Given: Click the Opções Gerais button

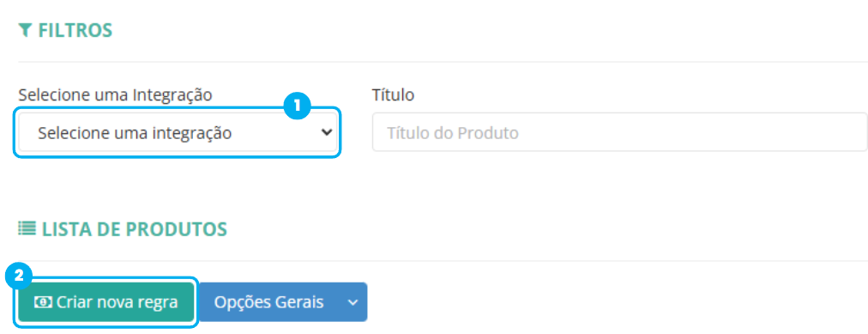Looking at the screenshot, I should click(269, 302).
